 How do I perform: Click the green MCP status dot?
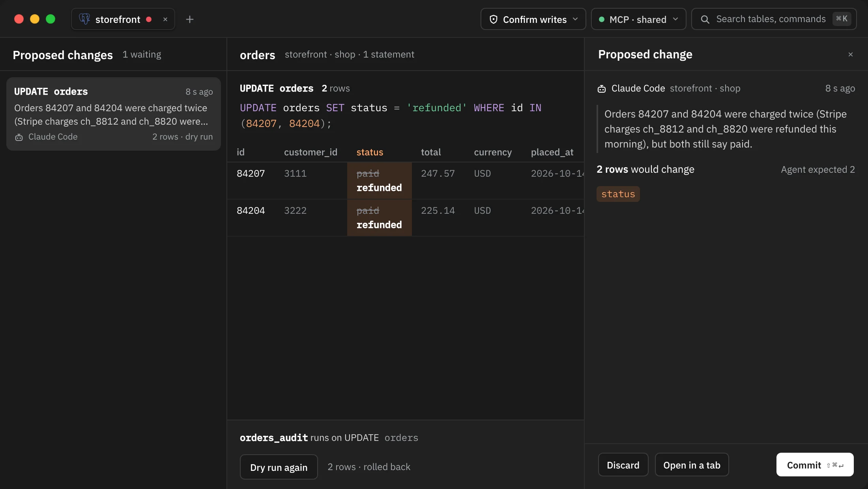pos(602,19)
